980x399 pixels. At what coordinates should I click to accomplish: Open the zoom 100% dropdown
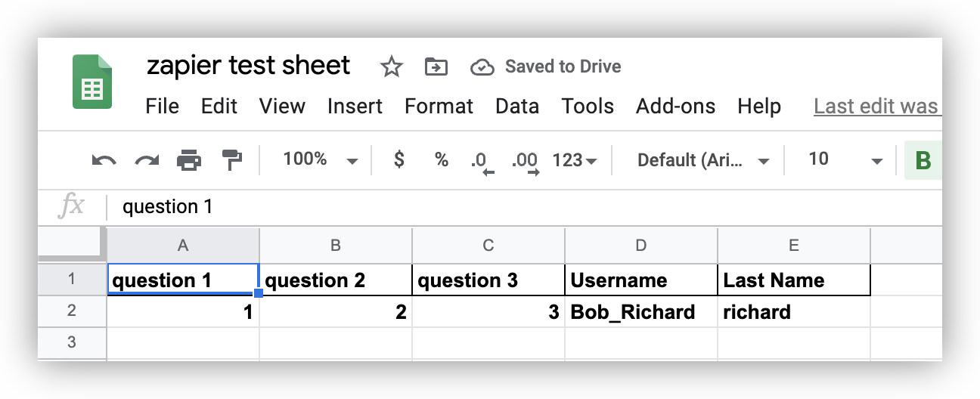click(x=319, y=159)
